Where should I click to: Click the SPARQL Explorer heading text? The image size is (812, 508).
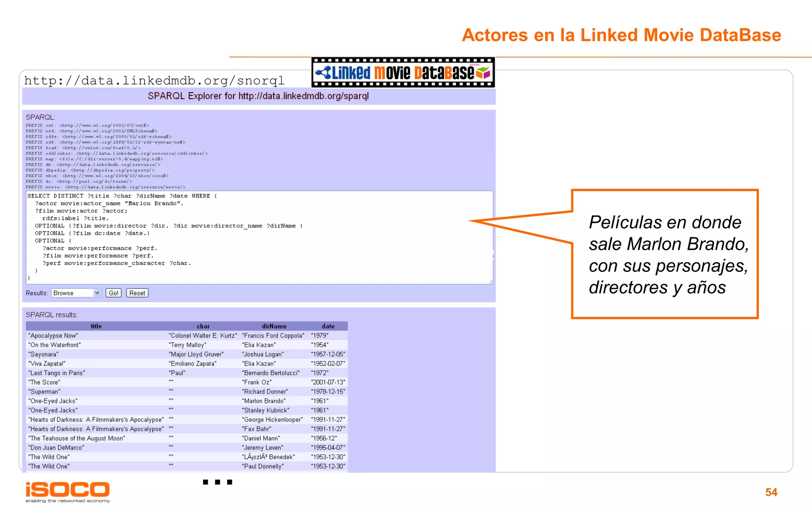coord(258,96)
